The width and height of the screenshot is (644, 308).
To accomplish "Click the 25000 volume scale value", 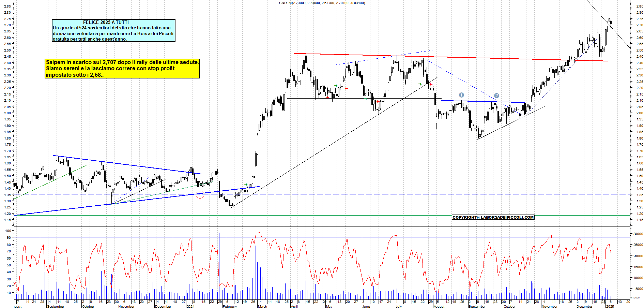I will [x=638, y=245].
